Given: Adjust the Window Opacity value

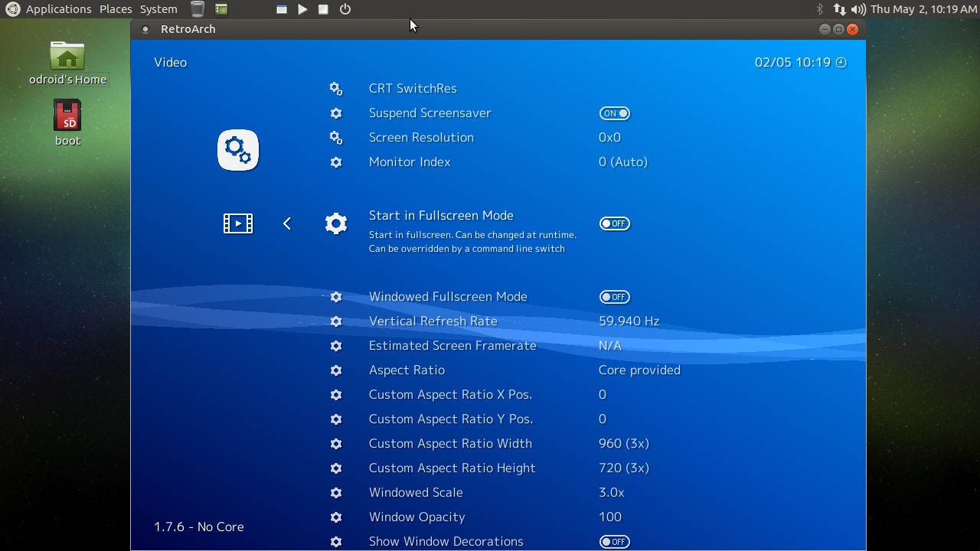Looking at the screenshot, I should 609,517.
